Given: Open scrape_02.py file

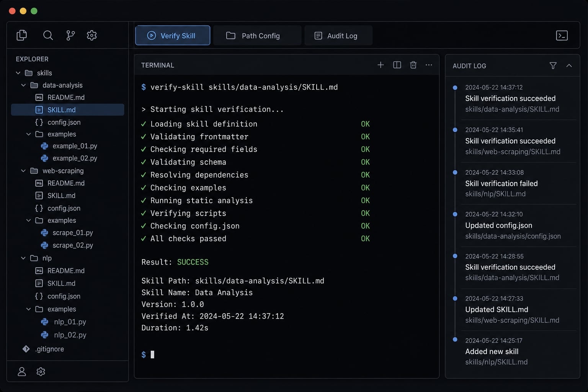Looking at the screenshot, I should point(67,245).
